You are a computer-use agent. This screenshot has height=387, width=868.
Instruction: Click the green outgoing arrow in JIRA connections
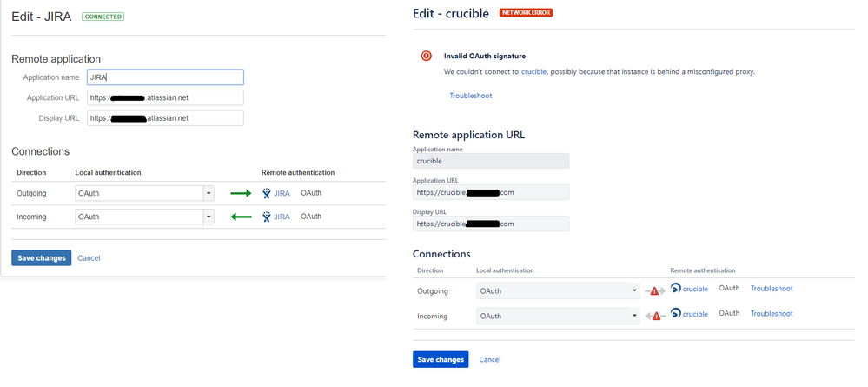click(241, 193)
